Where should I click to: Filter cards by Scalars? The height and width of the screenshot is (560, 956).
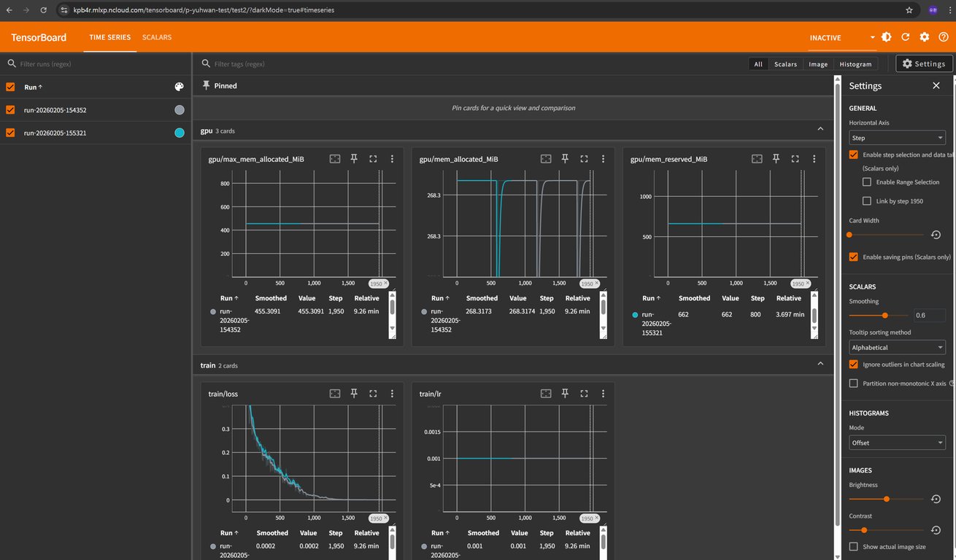click(x=785, y=64)
